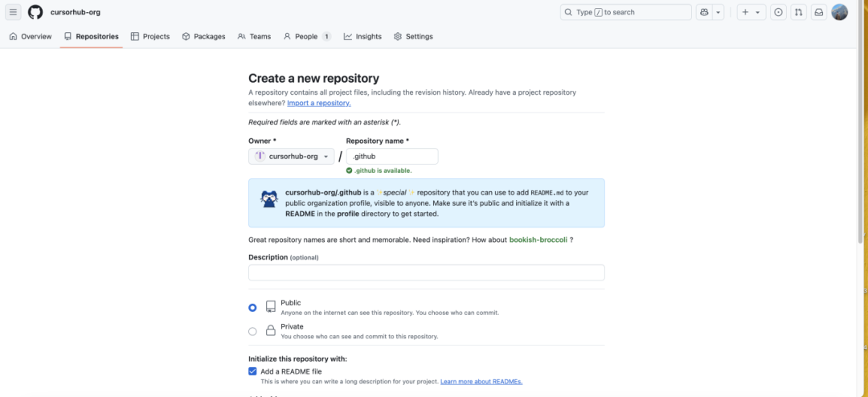
Task: Switch to the Insights tab
Action: click(x=362, y=36)
